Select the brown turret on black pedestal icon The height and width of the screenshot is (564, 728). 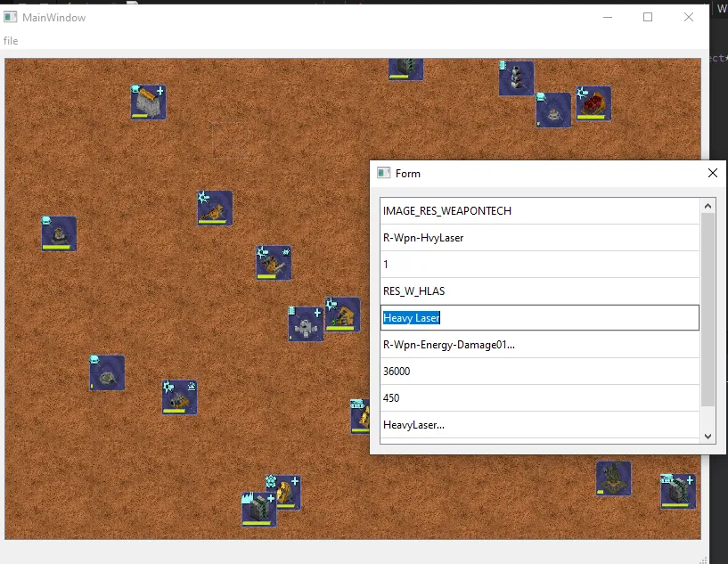(x=59, y=233)
